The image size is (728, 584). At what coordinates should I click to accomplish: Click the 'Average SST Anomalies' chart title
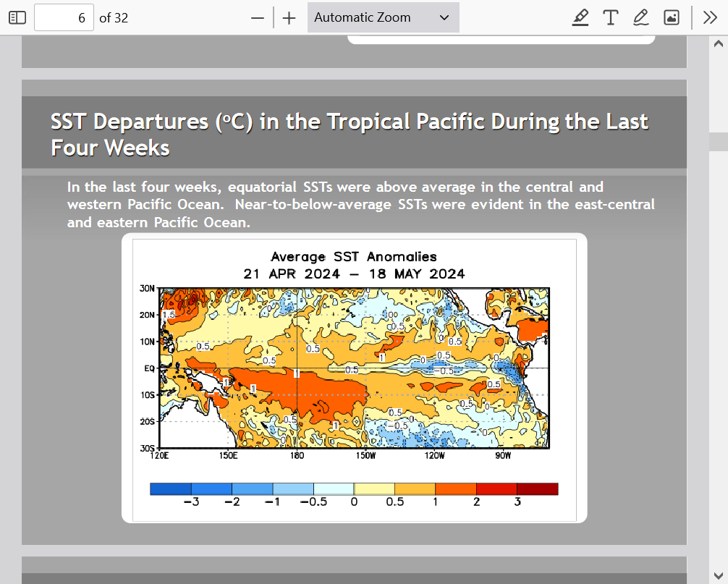point(354,257)
